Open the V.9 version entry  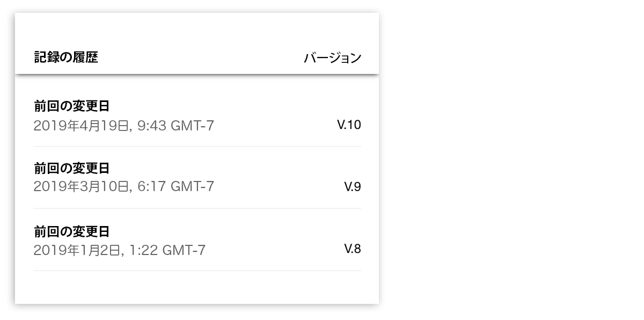pyautogui.click(x=353, y=187)
